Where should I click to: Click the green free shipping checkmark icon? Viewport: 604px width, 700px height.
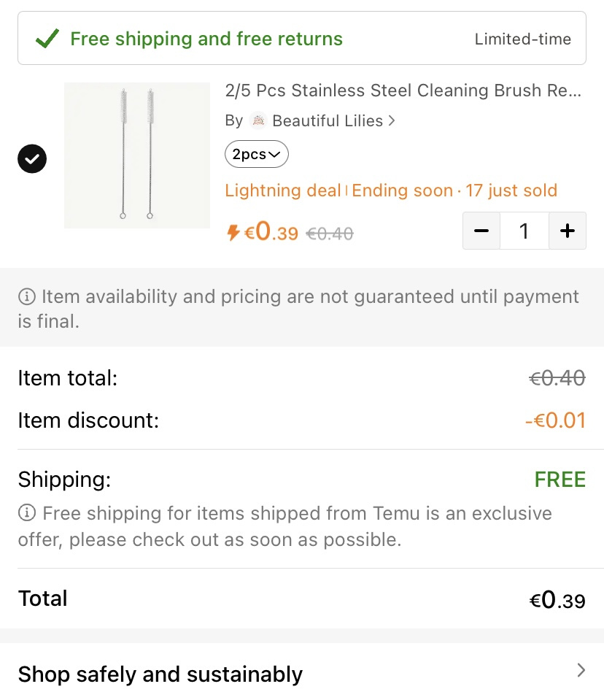pos(47,39)
